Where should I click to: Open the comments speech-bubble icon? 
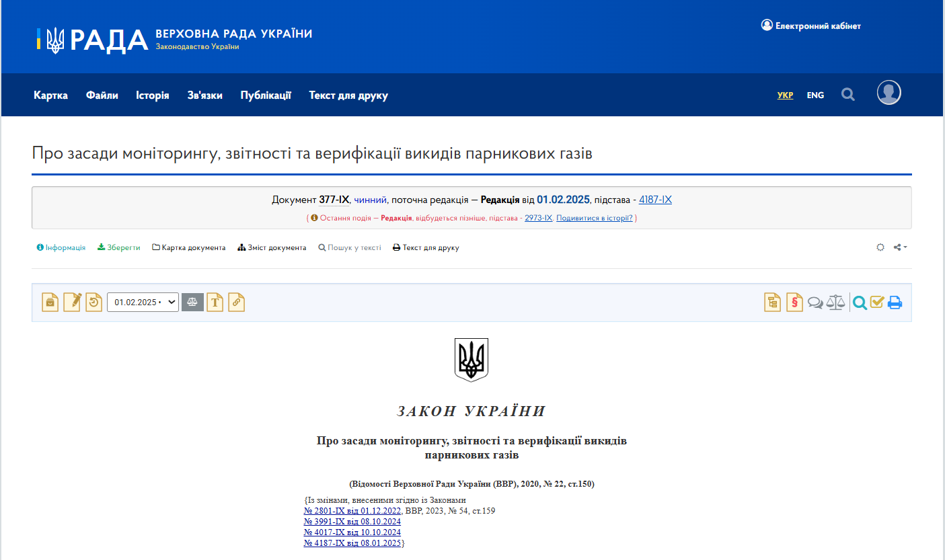[815, 302]
